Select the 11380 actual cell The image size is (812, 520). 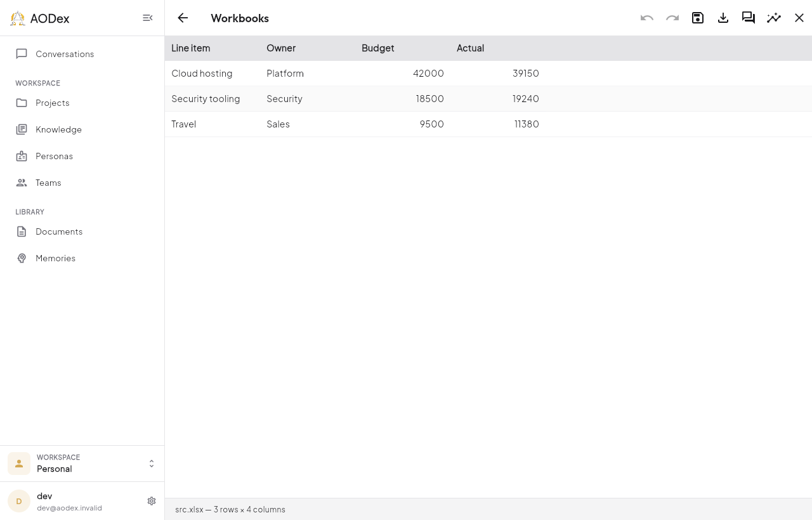(498, 124)
